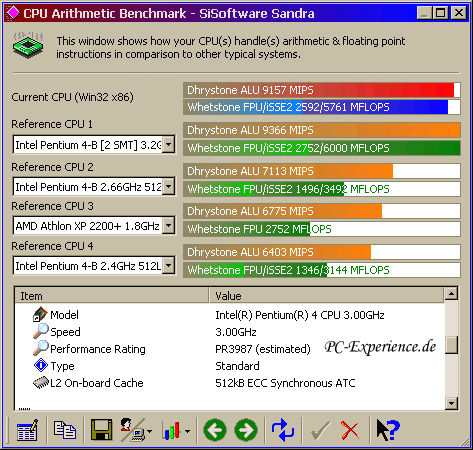Click the blue refresh arrows icon

click(283, 430)
